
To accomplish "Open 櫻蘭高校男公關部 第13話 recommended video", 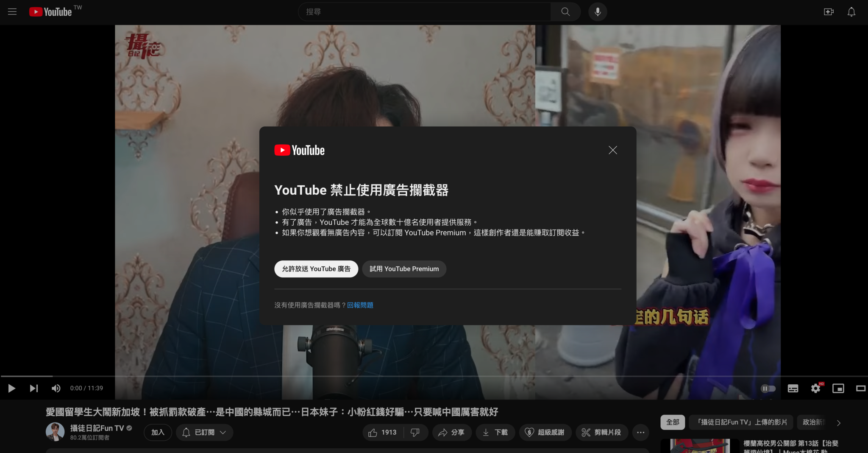I will [x=791, y=447].
